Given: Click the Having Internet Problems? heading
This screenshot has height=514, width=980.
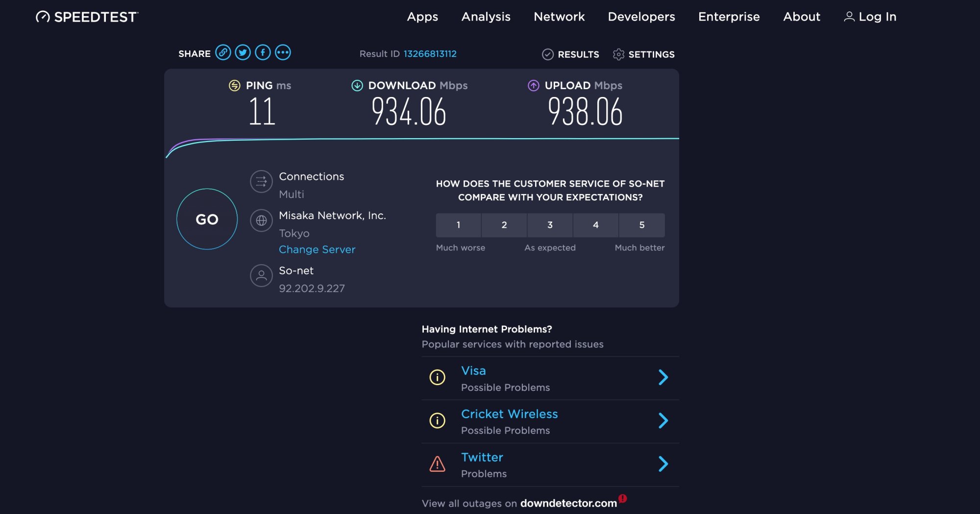Looking at the screenshot, I should point(487,329).
